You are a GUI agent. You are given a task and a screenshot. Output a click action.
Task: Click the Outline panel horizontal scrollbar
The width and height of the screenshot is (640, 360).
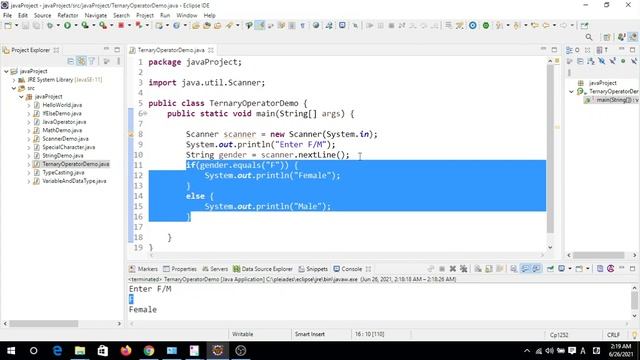tap(598, 255)
